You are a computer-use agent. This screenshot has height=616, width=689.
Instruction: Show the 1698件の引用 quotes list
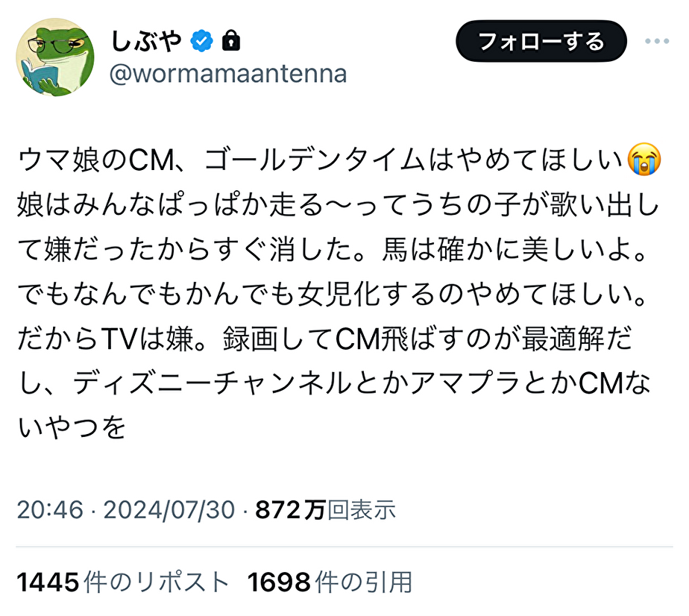point(330,582)
